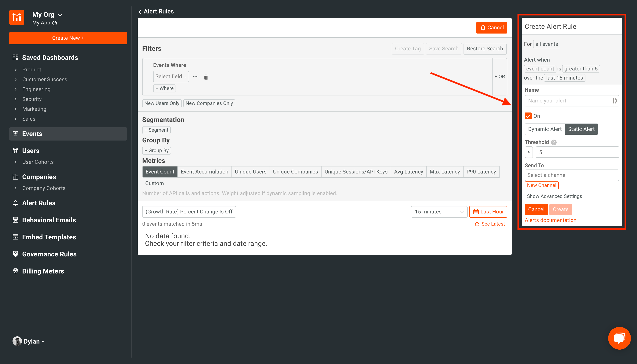Viewport: 637px width, 364px height.
Task: Refresh results with See Latest
Action: [x=490, y=224]
